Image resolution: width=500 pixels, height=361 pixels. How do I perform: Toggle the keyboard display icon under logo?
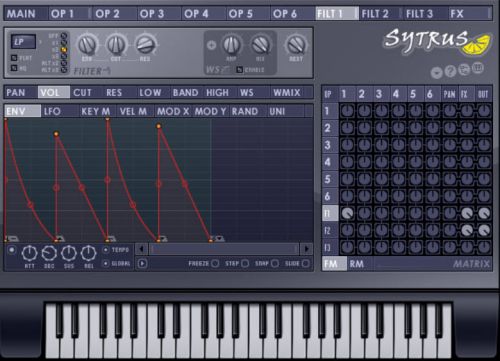click(x=478, y=68)
